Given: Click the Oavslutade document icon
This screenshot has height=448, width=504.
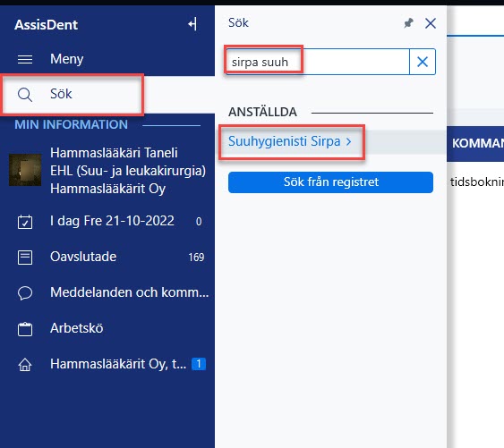Looking at the screenshot, I should click(x=25, y=258).
